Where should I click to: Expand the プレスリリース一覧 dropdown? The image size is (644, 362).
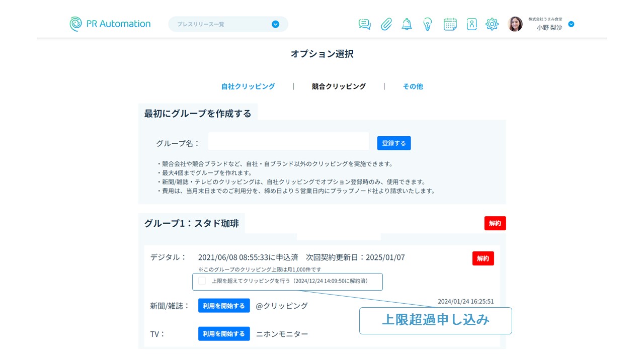click(275, 24)
